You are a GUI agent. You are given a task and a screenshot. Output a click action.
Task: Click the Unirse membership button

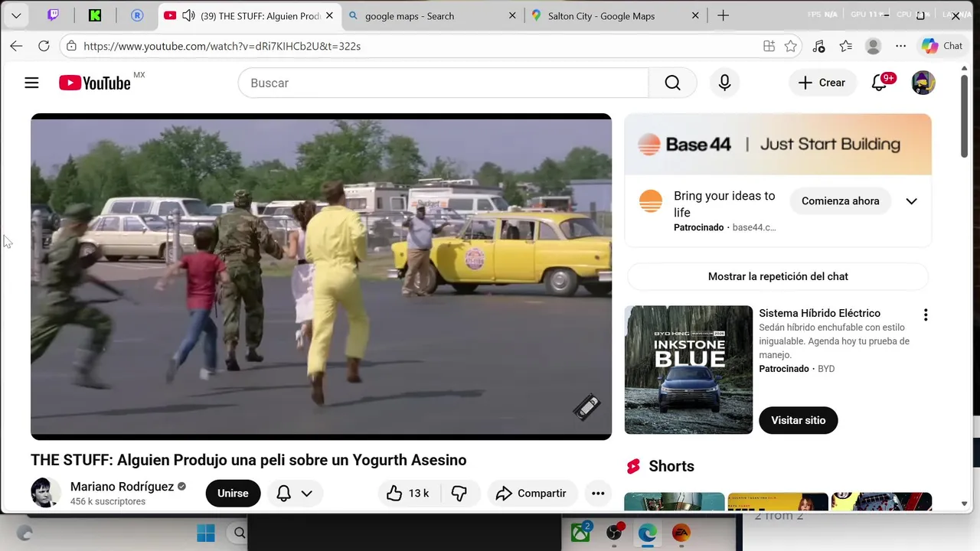233,493
